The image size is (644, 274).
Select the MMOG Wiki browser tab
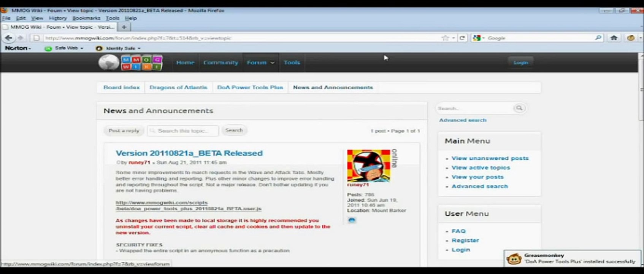(59, 27)
